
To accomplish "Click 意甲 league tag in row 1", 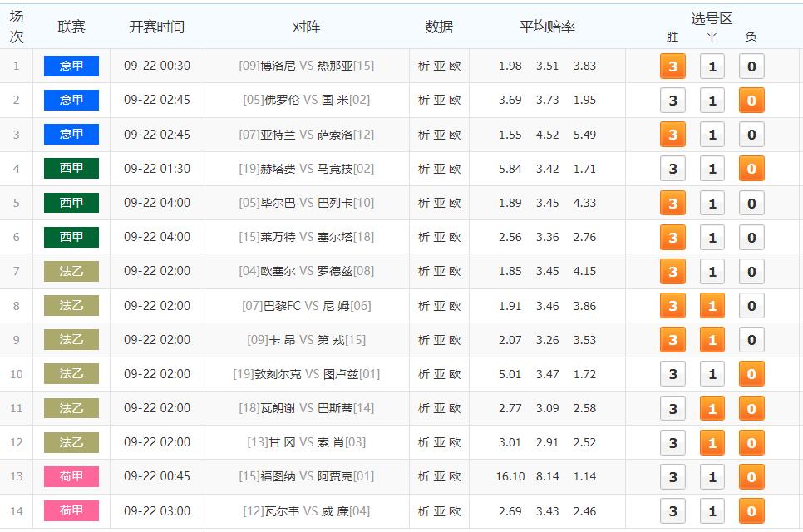I will (x=71, y=66).
